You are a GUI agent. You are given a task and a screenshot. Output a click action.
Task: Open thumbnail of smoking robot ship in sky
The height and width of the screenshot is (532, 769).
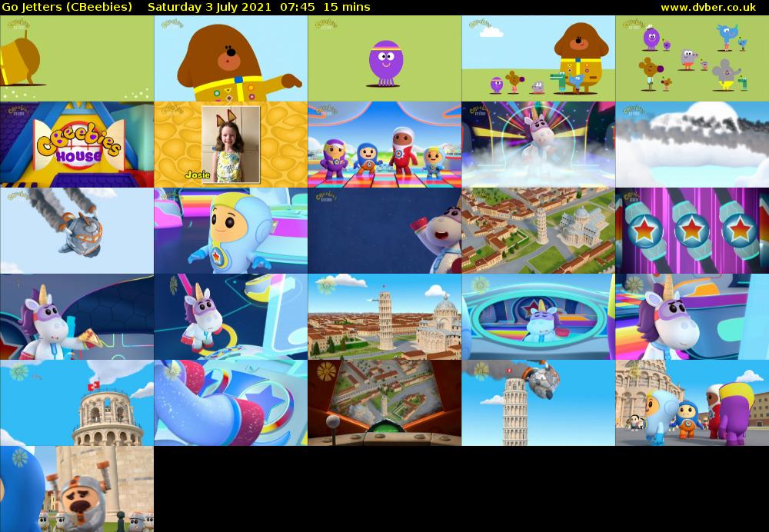(76, 231)
